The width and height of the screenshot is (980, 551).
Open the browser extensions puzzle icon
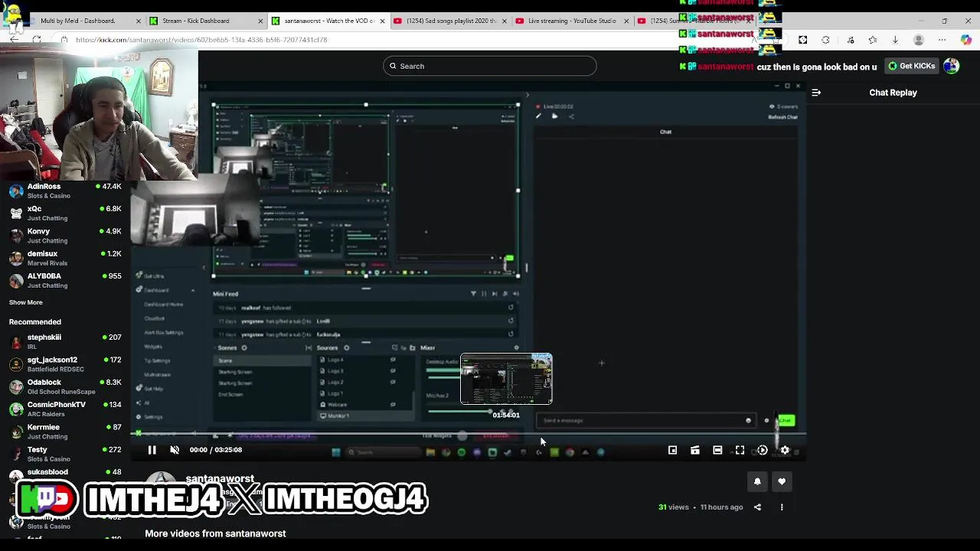(825, 40)
